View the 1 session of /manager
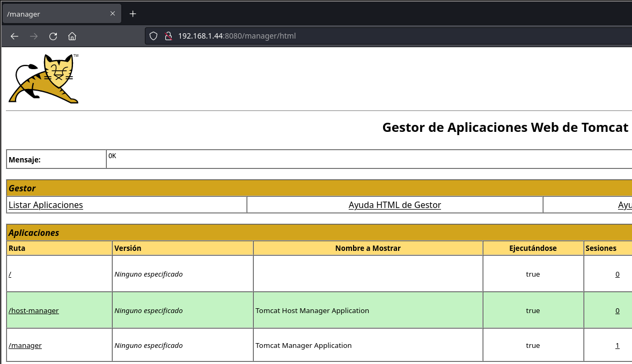632x364 pixels. coord(618,346)
